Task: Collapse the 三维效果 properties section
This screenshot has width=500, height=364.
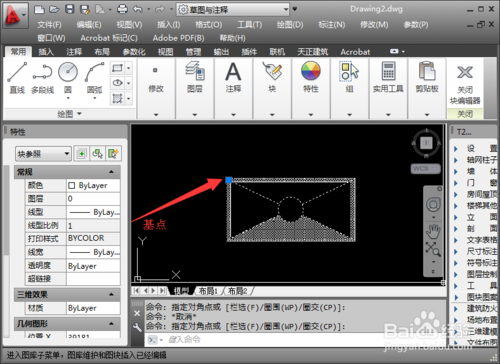Action: point(111,295)
